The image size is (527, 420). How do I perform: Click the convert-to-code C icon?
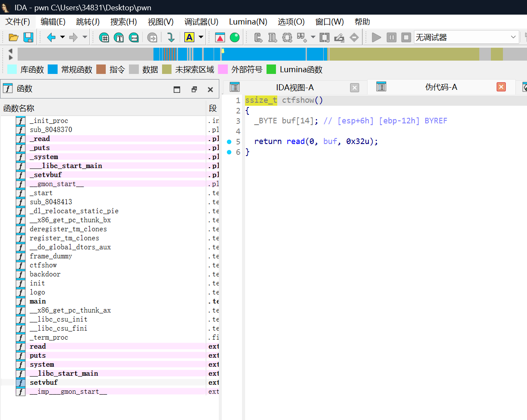click(258, 37)
